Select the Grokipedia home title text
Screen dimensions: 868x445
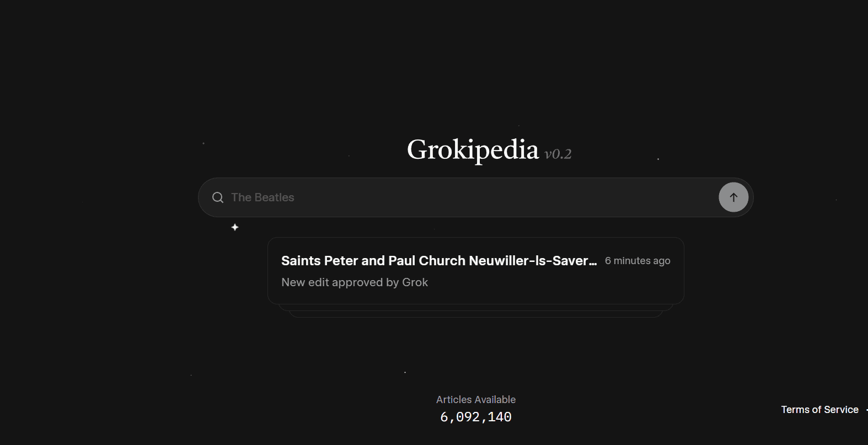473,149
